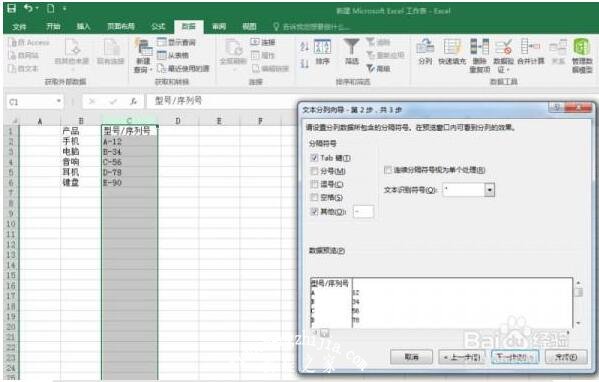Toggle the Other delimiter checkbox

[314, 212]
